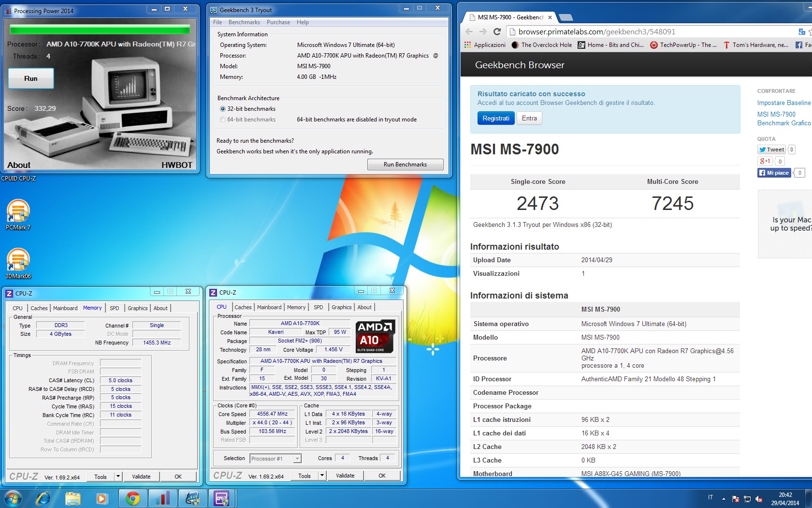Click the Tweet share button
The height and width of the screenshot is (508, 812).
[771, 149]
